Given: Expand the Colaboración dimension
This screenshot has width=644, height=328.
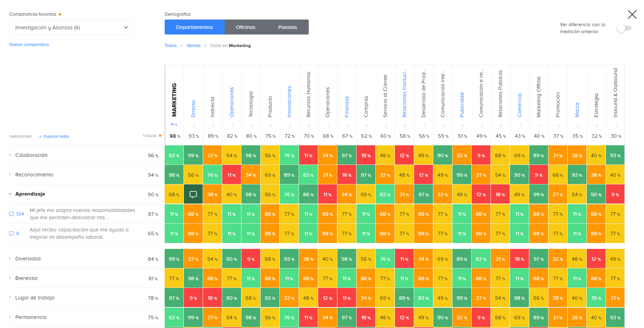Looking at the screenshot, I should 10,155.
